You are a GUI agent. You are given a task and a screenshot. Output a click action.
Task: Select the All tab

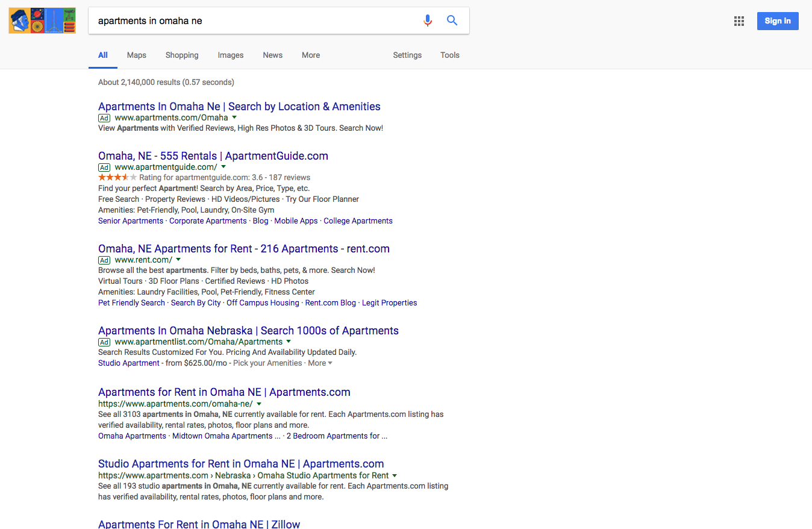pyautogui.click(x=103, y=55)
